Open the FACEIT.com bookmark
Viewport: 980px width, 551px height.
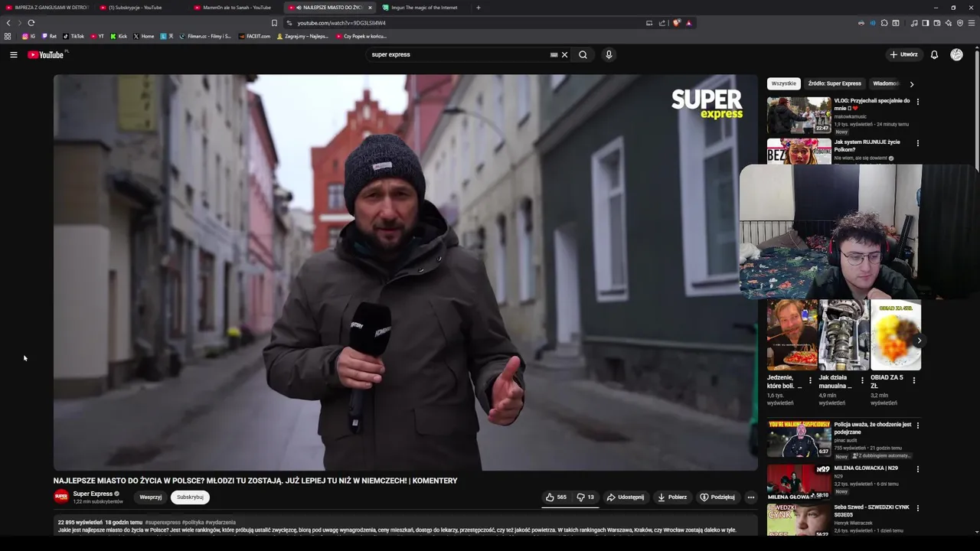pos(255,36)
